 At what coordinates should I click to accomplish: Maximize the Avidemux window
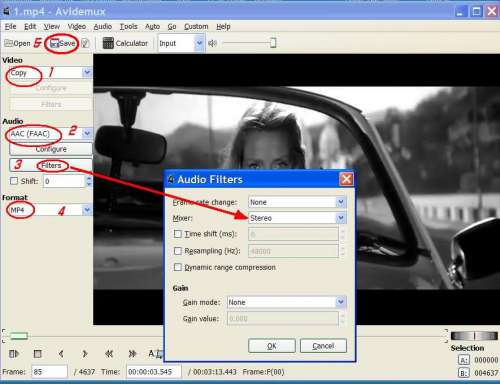(x=476, y=12)
